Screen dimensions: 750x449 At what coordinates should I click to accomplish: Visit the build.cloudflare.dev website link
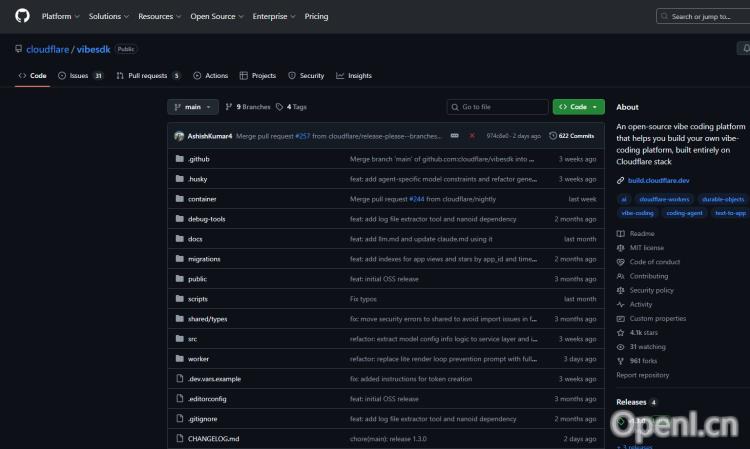658,181
